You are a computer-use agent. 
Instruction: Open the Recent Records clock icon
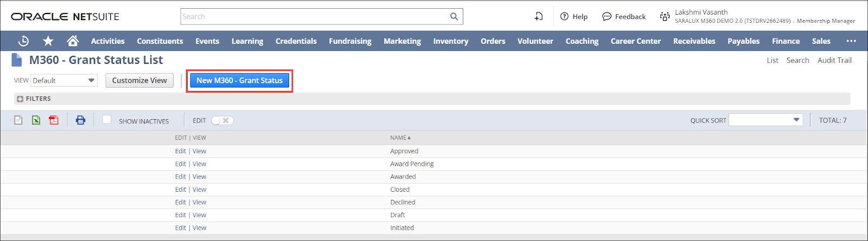pos(23,41)
